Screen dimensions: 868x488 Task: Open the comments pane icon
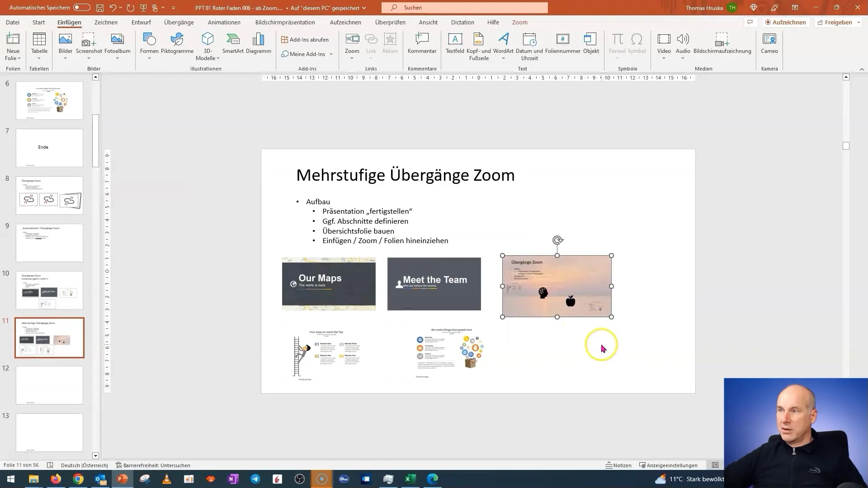tap(750, 22)
